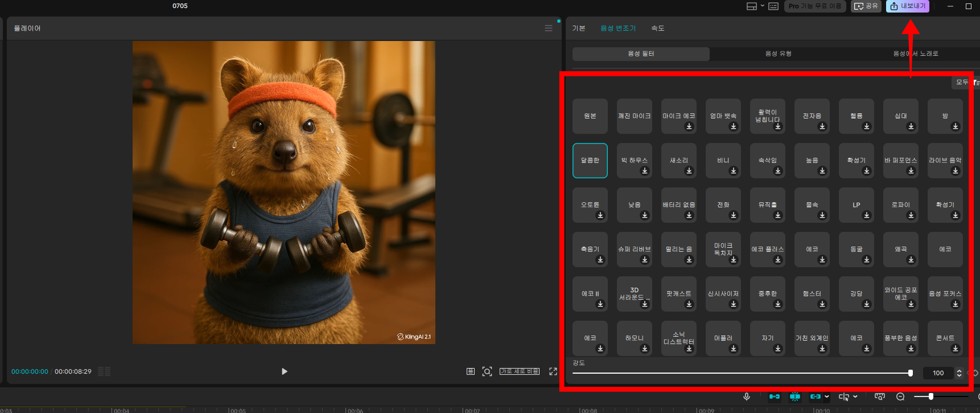Toggle clip linkage in the timeline toolbar

click(816, 396)
